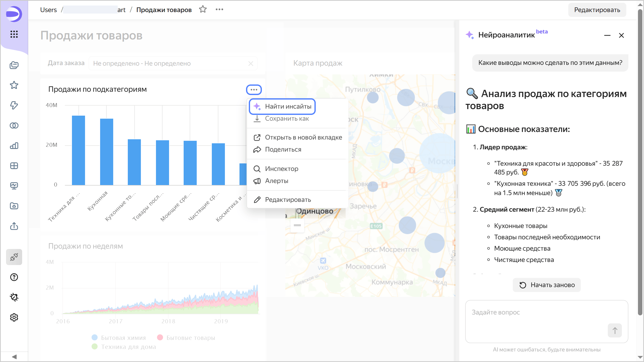Add dashboard to favorites with star icon

coord(203,10)
